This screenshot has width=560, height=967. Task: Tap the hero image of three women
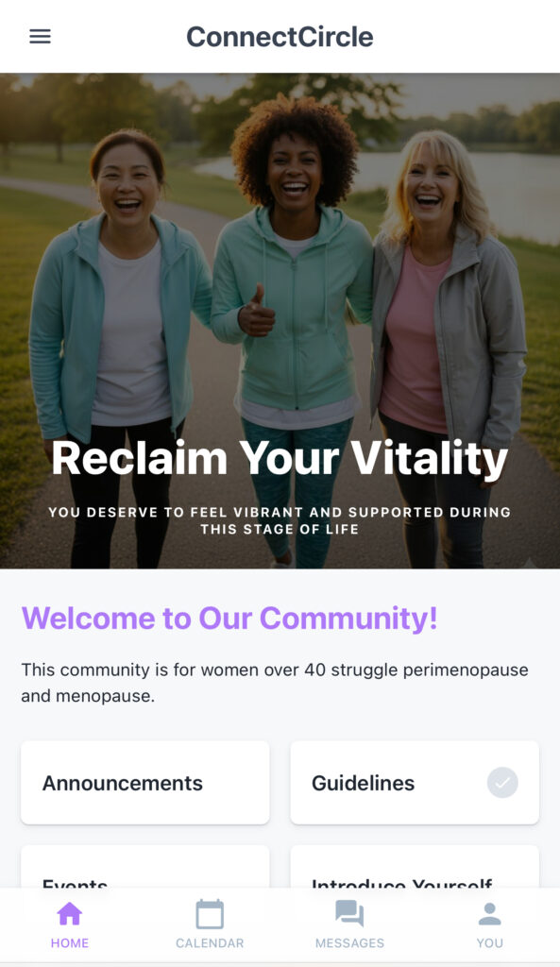[x=280, y=321]
